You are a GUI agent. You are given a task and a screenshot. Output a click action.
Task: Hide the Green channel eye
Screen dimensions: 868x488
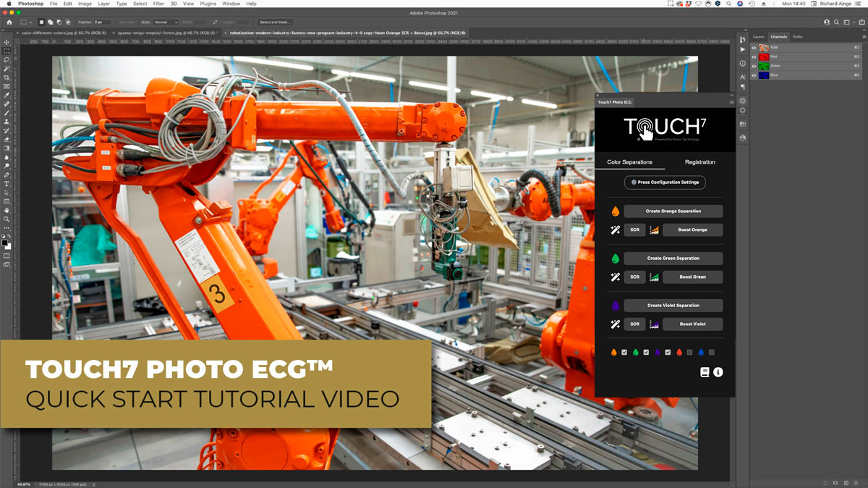[x=754, y=66]
